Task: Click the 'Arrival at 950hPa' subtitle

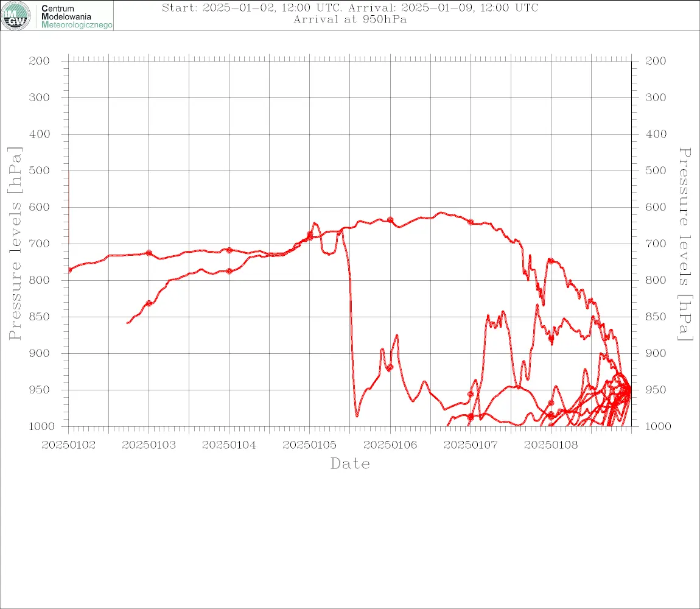Action: 349,19
